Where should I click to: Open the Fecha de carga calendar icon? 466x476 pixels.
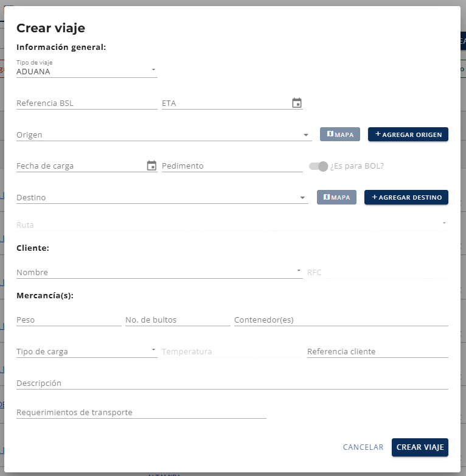151,166
